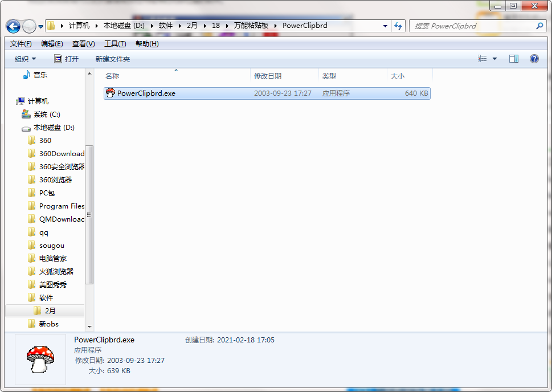This screenshot has height=392, width=552.
Task: Open the 360 folder in the tree
Action: pos(45,141)
